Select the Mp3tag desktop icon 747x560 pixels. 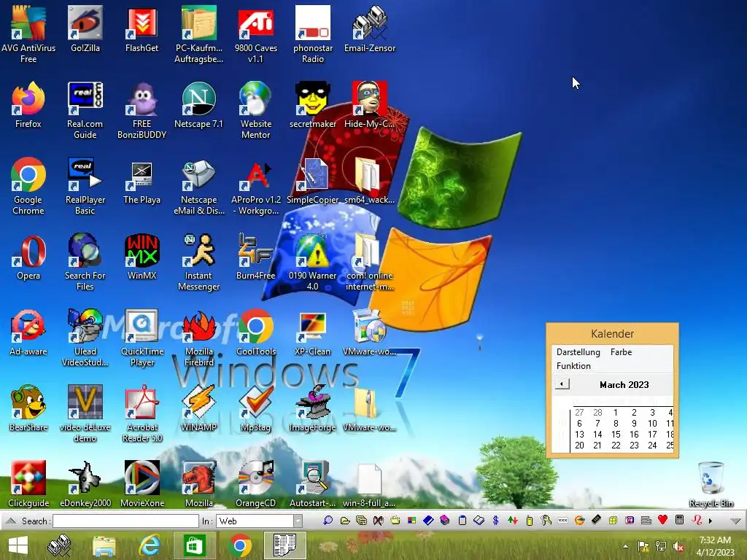coord(256,408)
